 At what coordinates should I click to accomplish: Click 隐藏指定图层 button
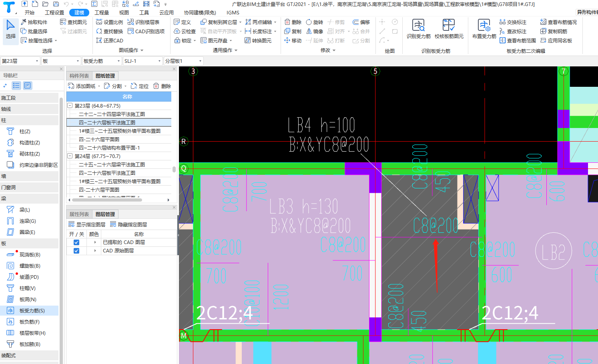tap(128, 224)
